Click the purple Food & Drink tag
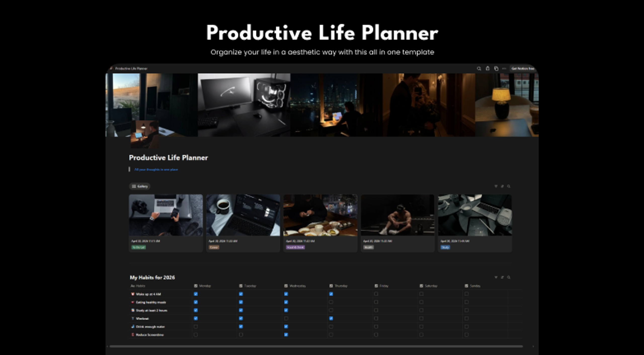 click(295, 247)
